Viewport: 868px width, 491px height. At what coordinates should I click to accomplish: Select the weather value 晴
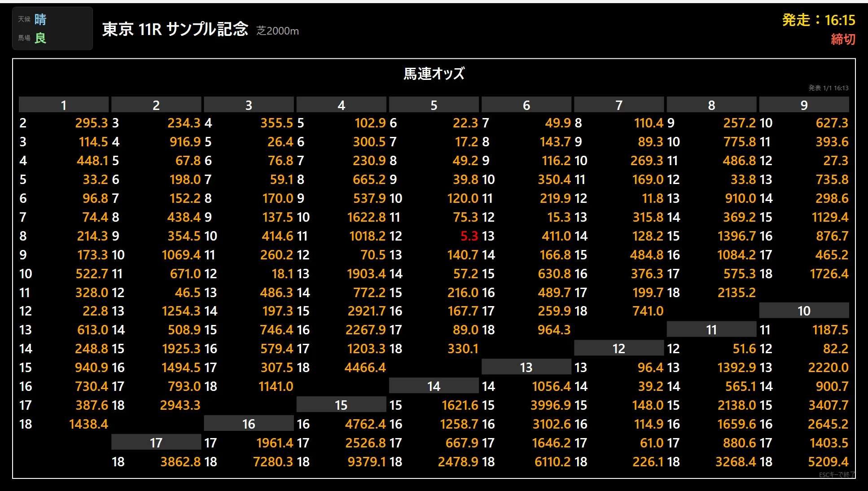pyautogui.click(x=40, y=19)
